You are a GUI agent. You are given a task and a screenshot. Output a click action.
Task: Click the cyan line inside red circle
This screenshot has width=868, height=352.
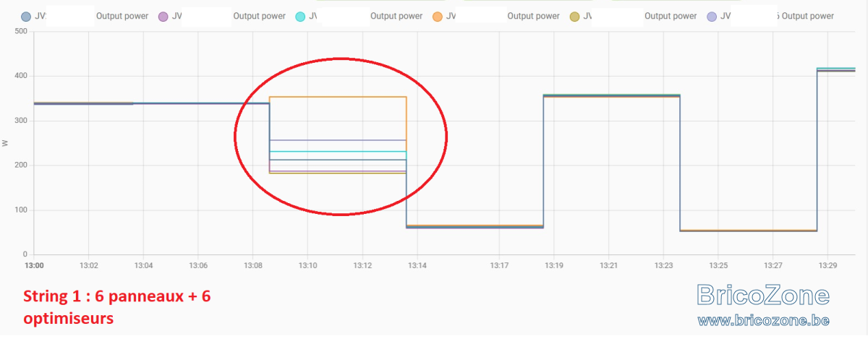coord(338,152)
